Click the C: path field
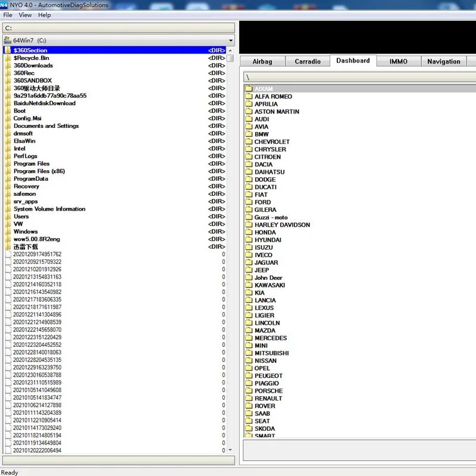 (118, 28)
